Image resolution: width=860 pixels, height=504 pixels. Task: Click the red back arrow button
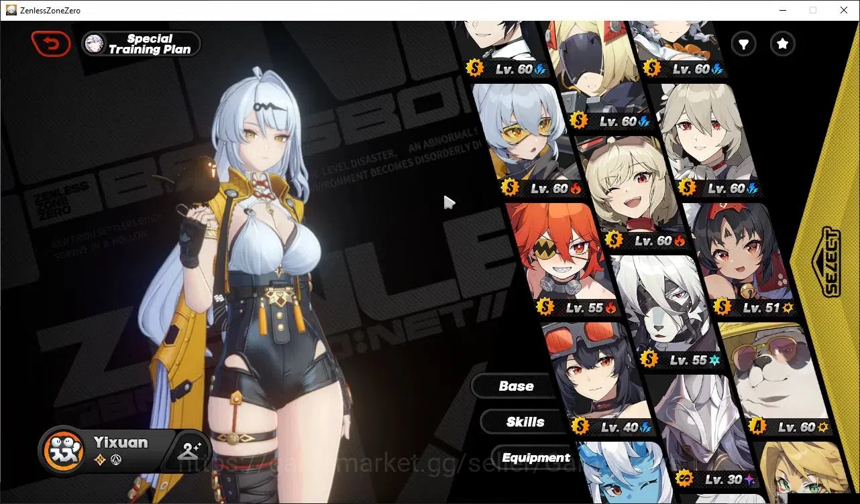(x=51, y=44)
